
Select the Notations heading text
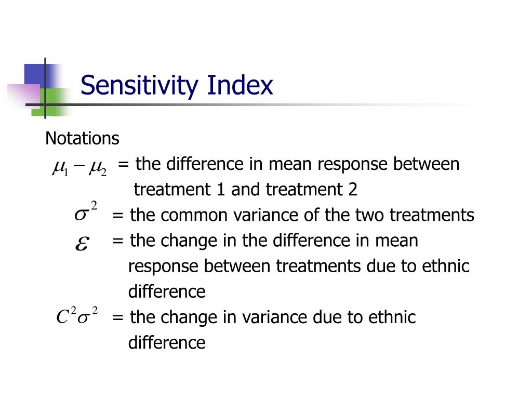click(82, 138)
